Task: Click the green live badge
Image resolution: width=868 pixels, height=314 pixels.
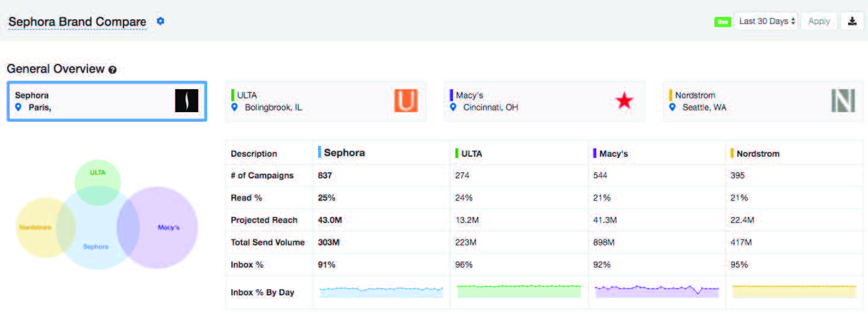Action: tap(723, 22)
